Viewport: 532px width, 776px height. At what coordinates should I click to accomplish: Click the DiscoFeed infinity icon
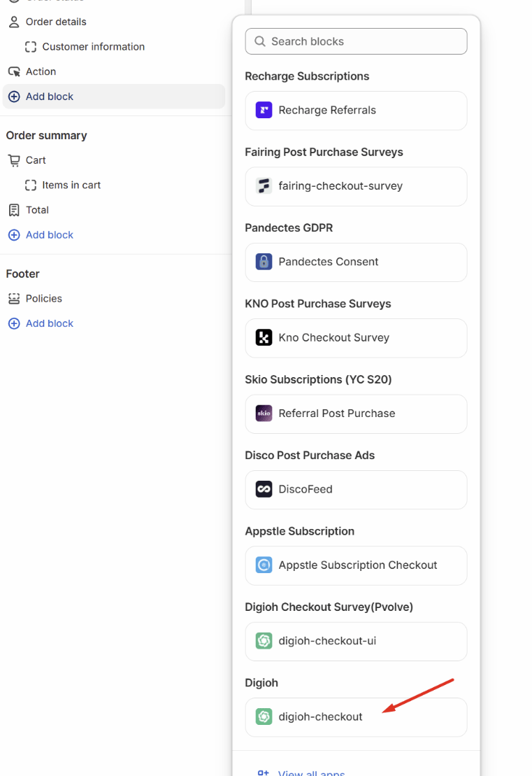264,489
